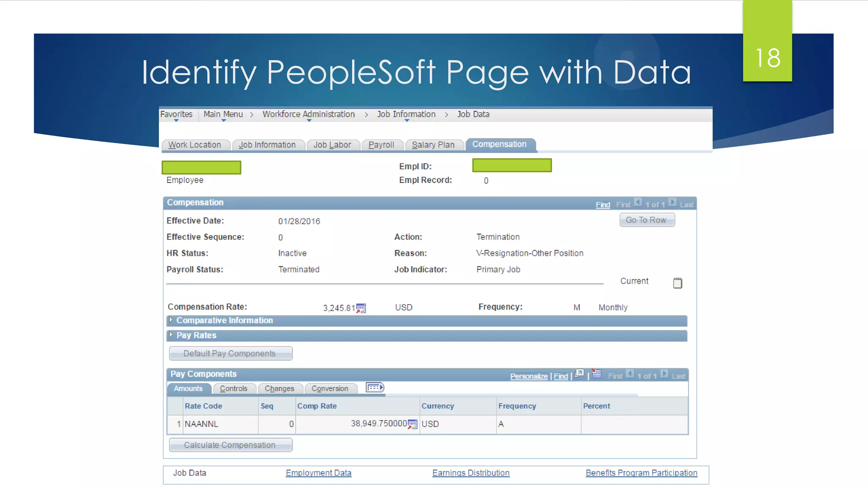The height and width of the screenshot is (488, 868).
Task: Click the Monthly frequency description
Action: tap(613, 308)
